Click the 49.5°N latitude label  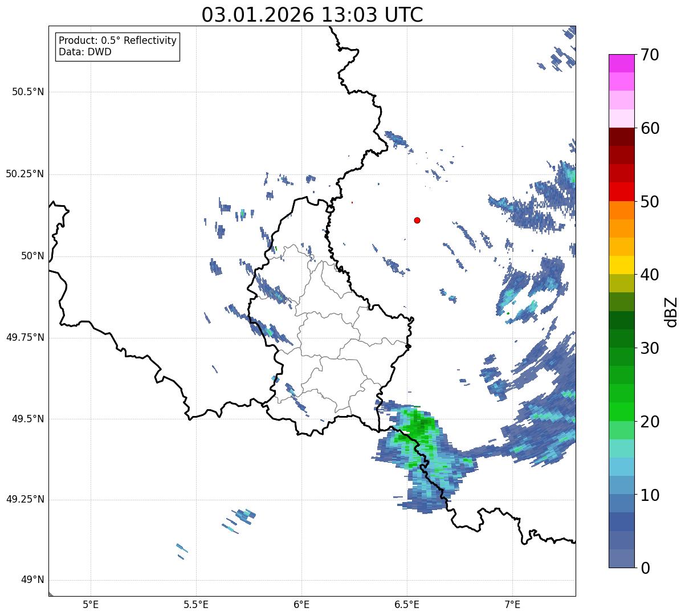tap(28, 419)
